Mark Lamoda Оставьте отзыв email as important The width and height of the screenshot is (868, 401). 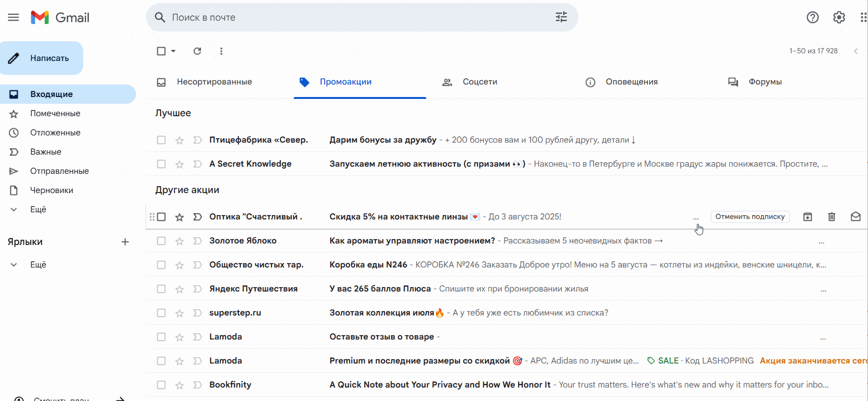click(x=197, y=337)
